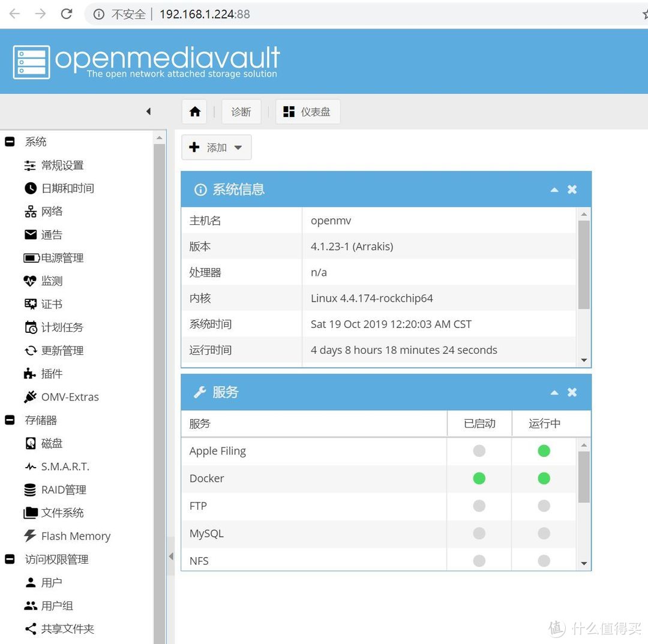The width and height of the screenshot is (648, 644).
Task: Open the 诊断 diagnostics tab
Action: click(x=241, y=112)
